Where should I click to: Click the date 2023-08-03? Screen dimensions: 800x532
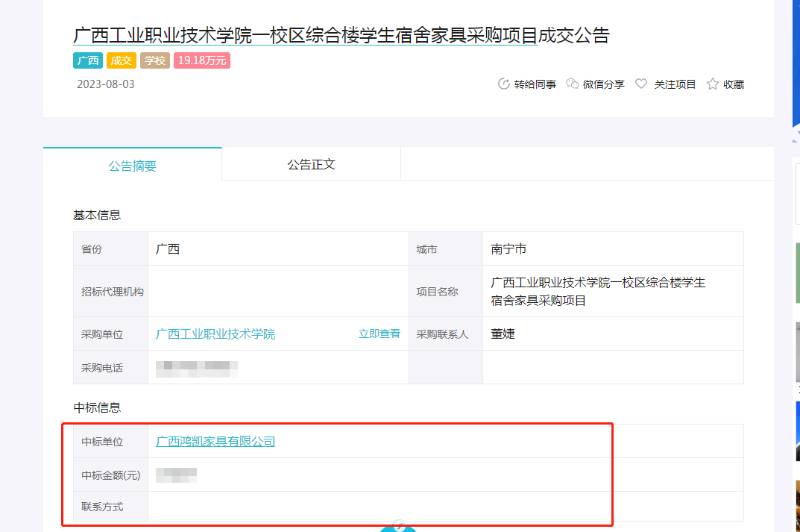pos(106,84)
